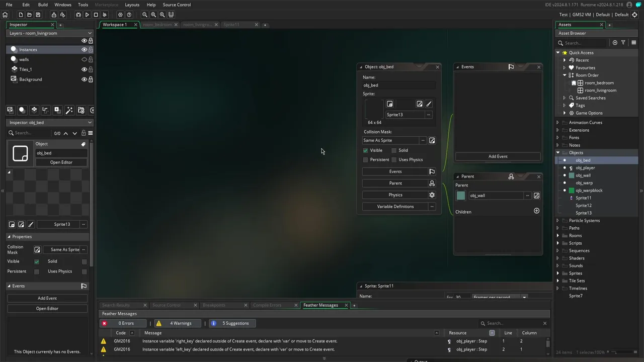
Task: Click Add Event in Events window
Action: click(498, 156)
